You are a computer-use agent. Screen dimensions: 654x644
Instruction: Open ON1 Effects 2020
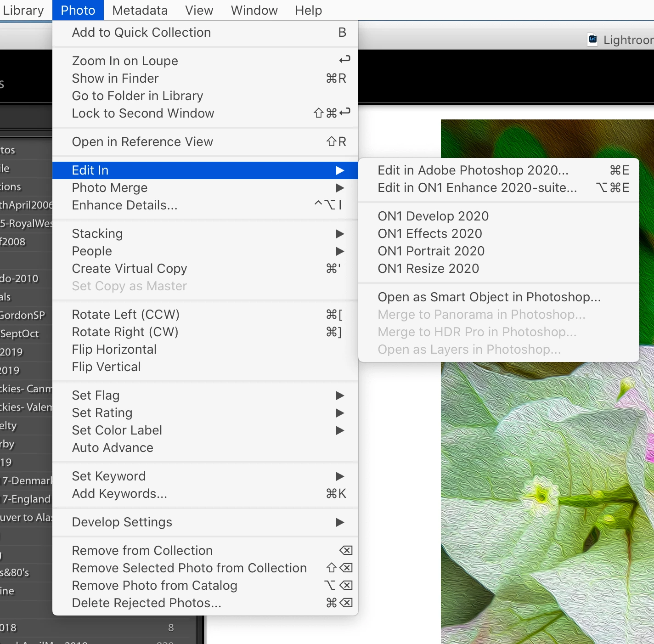click(x=499, y=234)
